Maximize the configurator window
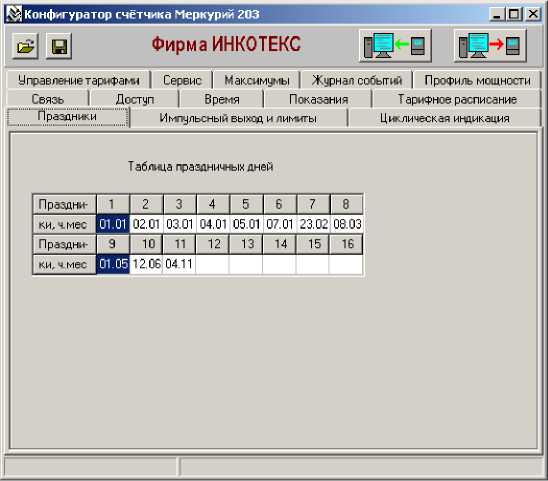Viewport: 548px width, 481px height. pos(514,14)
